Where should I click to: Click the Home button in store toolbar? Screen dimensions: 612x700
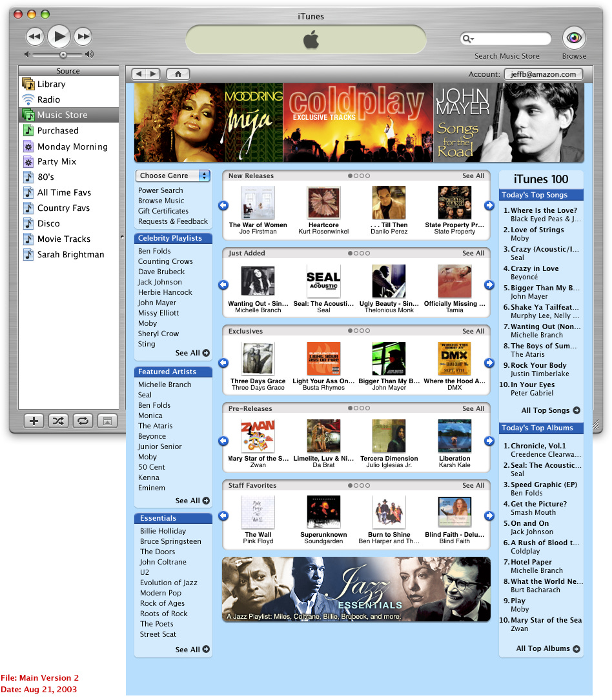(178, 74)
